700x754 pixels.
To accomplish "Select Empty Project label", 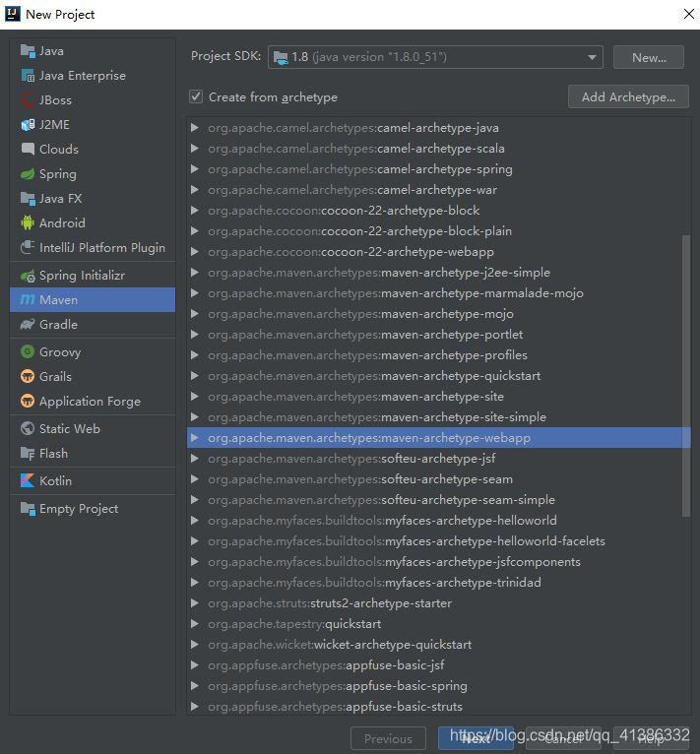I will point(79,509).
